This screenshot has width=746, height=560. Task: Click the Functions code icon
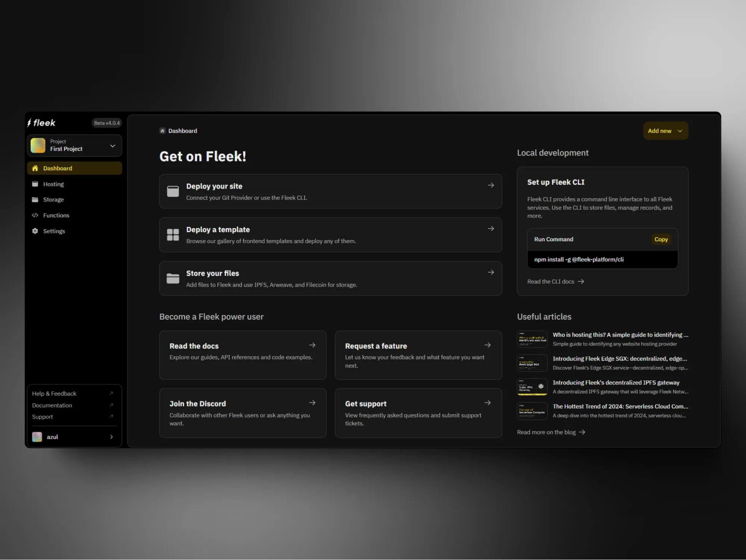35,215
